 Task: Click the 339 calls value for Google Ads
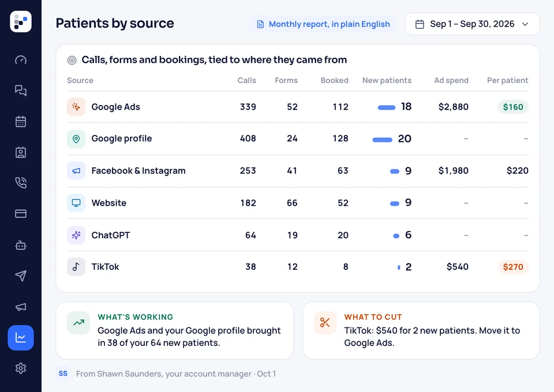coord(248,107)
